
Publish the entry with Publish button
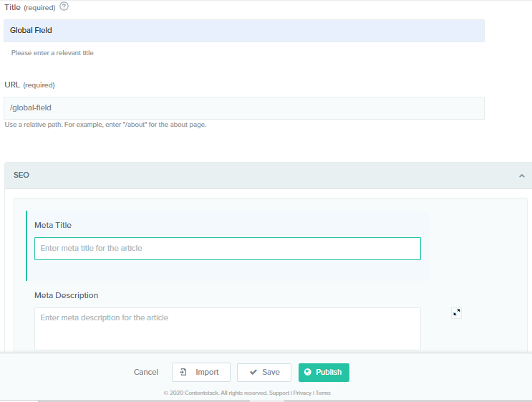pos(324,372)
